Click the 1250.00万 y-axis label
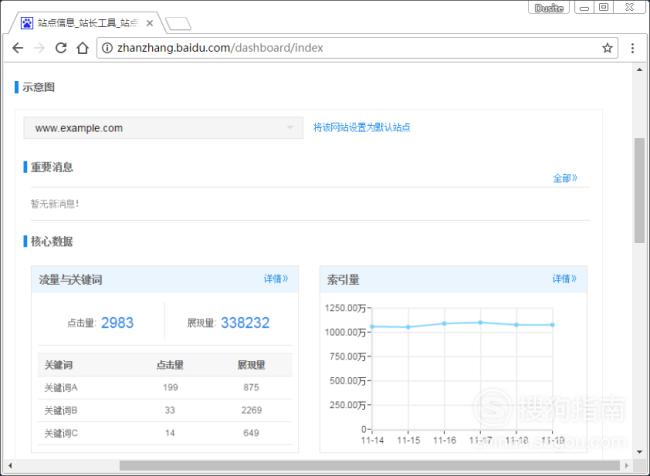The width and height of the screenshot is (650, 476). (345, 308)
